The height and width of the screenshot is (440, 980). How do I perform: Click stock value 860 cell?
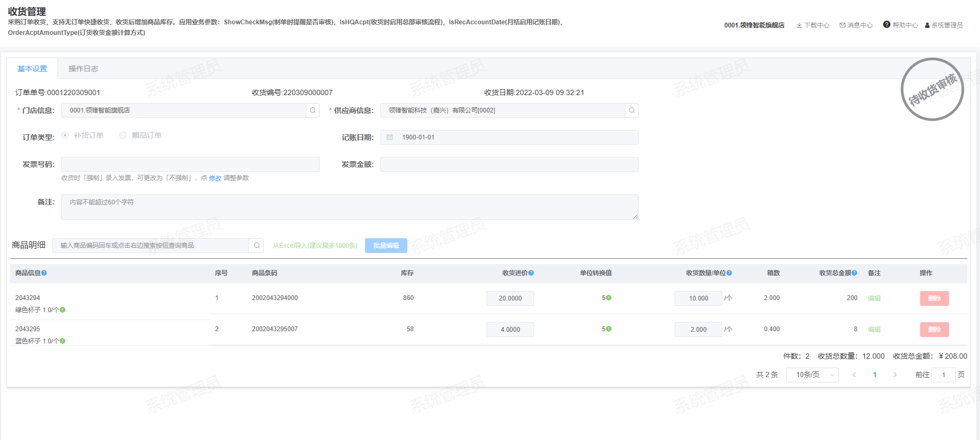coord(408,298)
